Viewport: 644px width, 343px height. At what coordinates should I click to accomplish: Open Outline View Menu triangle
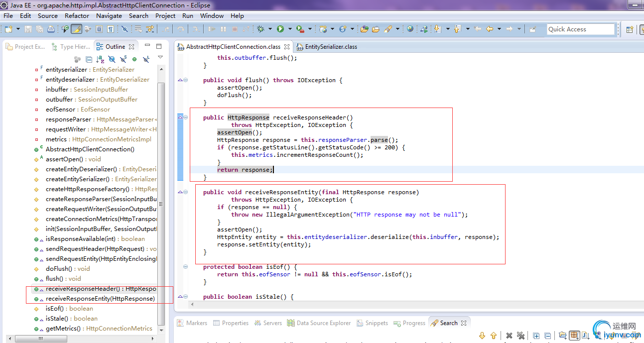(160, 57)
